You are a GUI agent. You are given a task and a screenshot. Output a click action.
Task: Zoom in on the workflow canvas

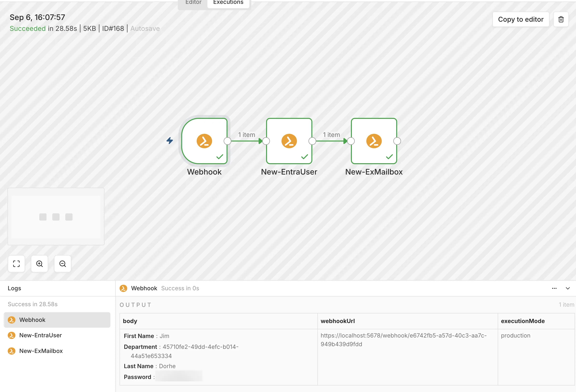(40, 264)
